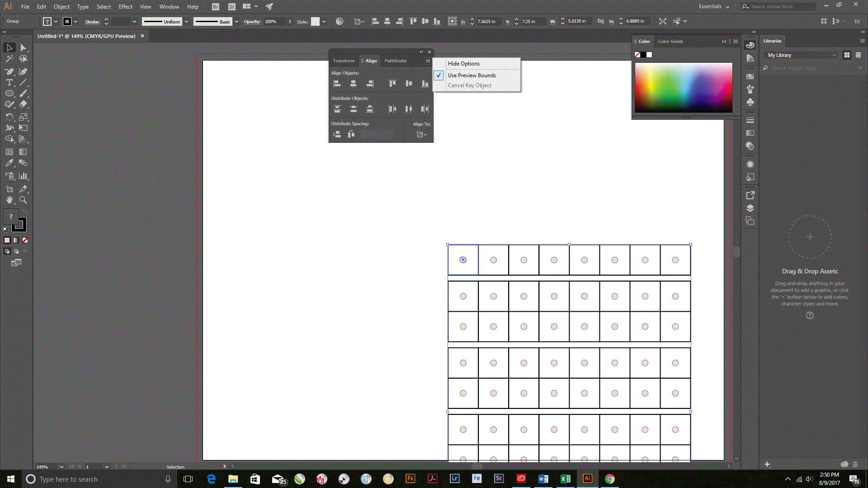Select the Type tool
The image size is (868, 488).
pos(9,82)
